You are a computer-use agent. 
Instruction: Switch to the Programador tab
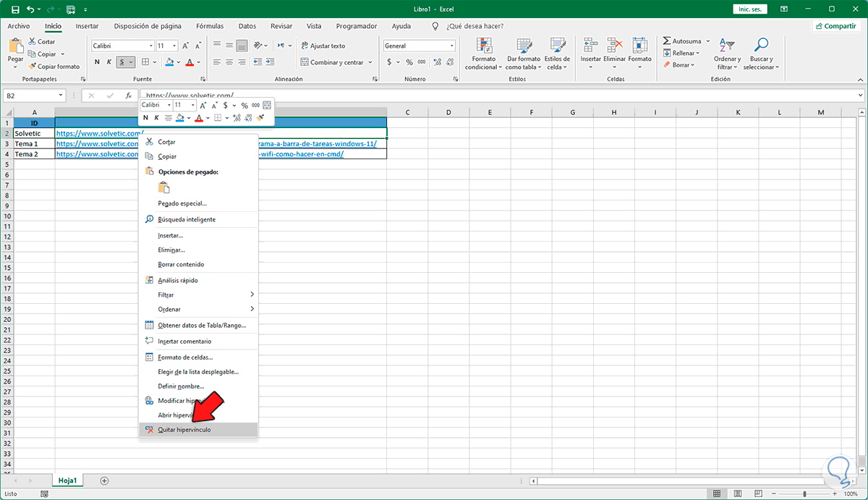tap(356, 26)
